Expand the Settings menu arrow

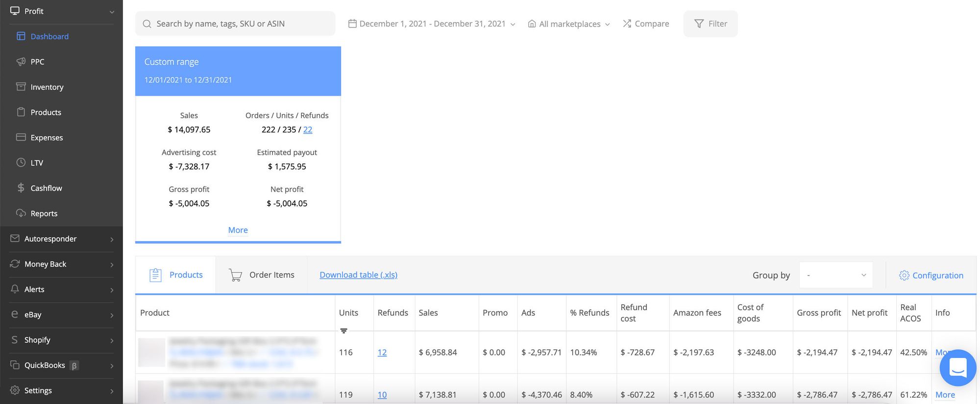(x=112, y=391)
